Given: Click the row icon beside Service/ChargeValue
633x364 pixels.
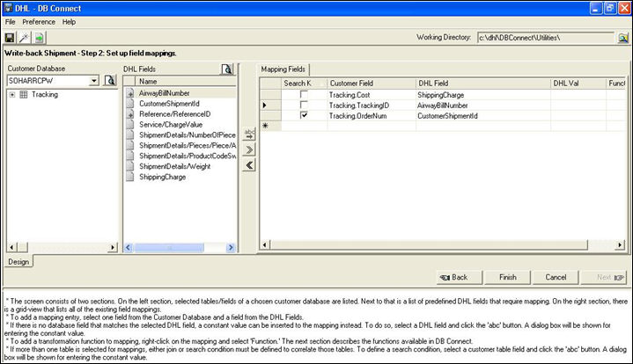Looking at the screenshot, I should click(x=130, y=125).
